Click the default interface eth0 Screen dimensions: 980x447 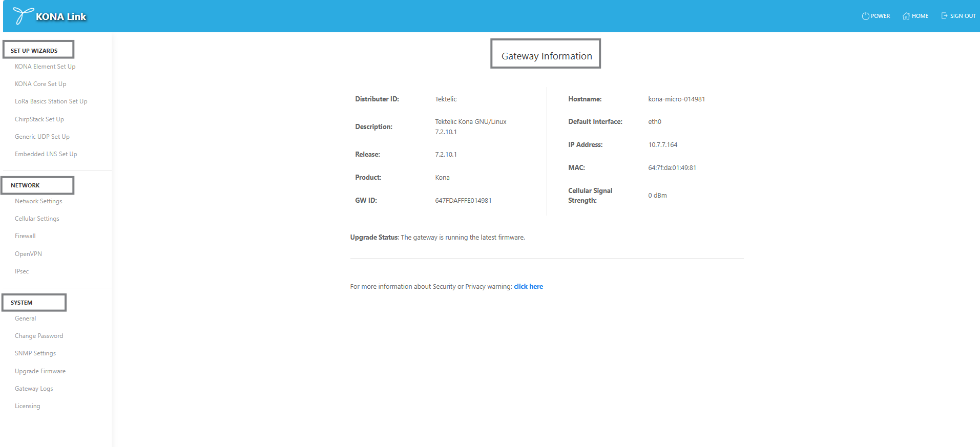coord(655,122)
